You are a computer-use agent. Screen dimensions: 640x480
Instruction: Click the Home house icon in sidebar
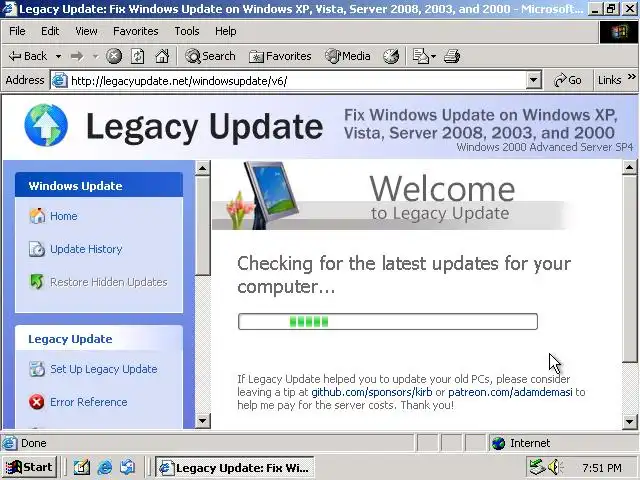point(37,216)
